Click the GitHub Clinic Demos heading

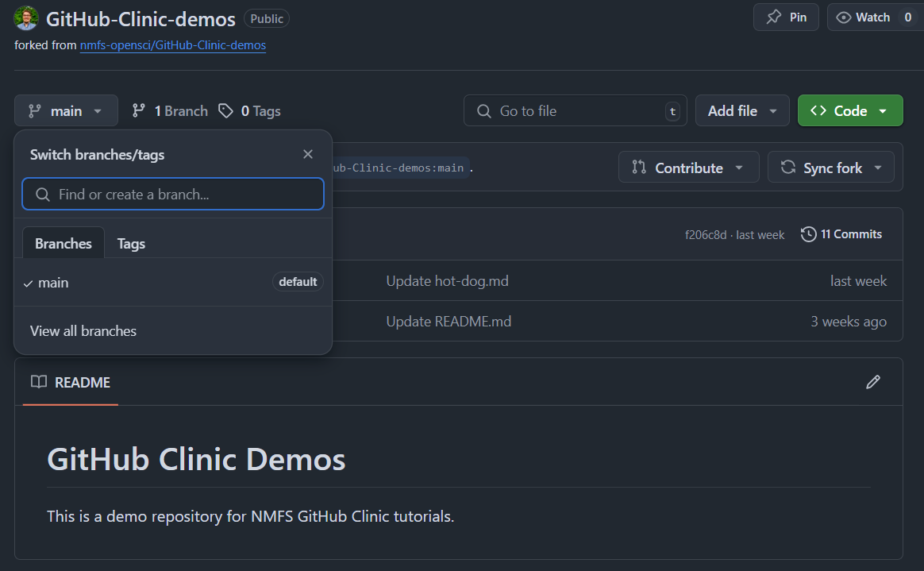(x=196, y=458)
